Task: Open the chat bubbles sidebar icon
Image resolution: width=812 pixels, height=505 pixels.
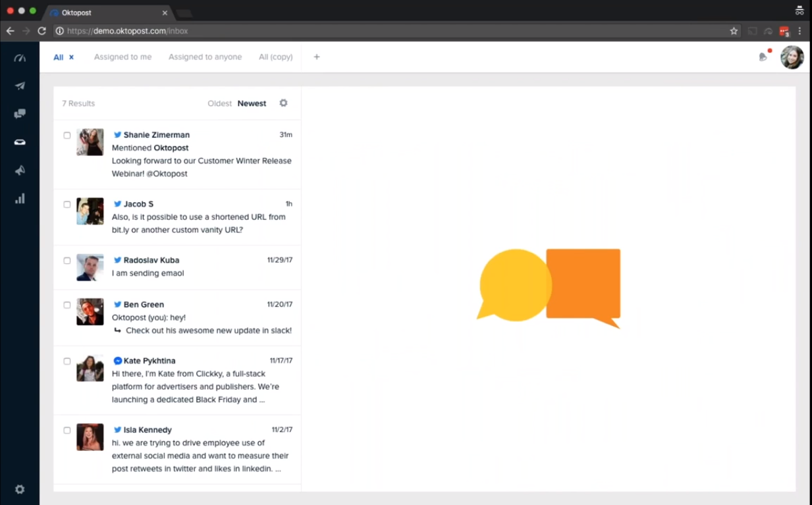Action: tap(20, 114)
